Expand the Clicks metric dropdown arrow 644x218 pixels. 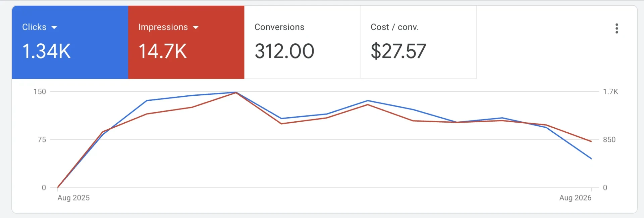point(54,28)
